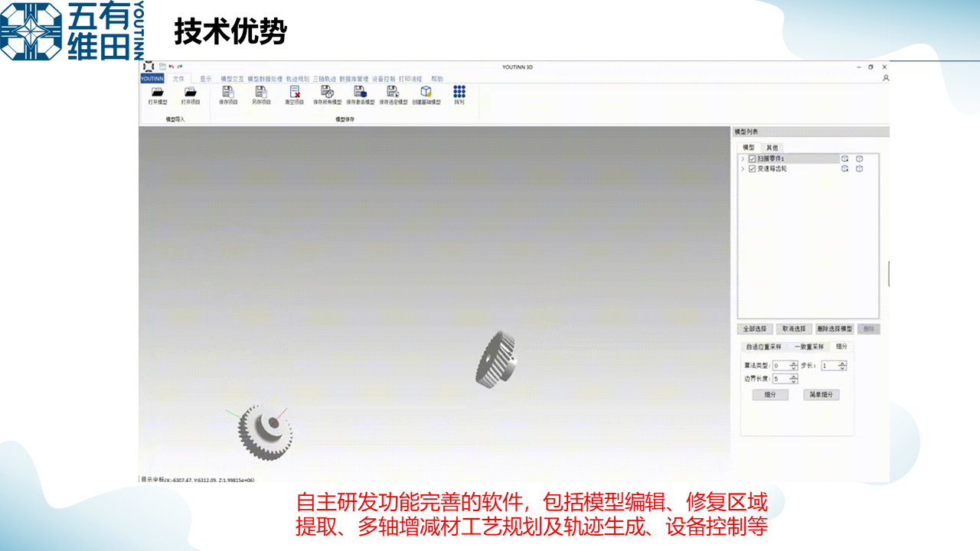Click the 阵列 array grid icon

(459, 91)
